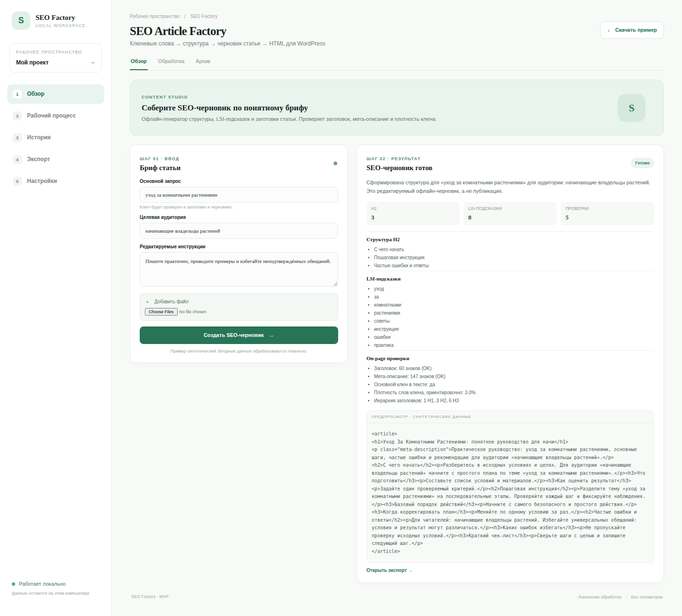
Task: Click the number 5 badge beside Настройки
Action: point(18,181)
